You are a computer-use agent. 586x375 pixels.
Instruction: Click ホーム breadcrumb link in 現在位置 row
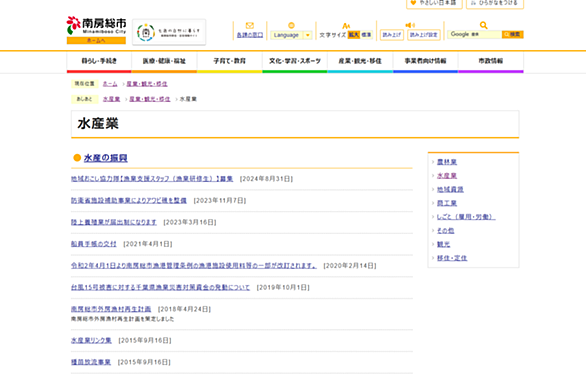pyautogui.click(x=110, y=84)
